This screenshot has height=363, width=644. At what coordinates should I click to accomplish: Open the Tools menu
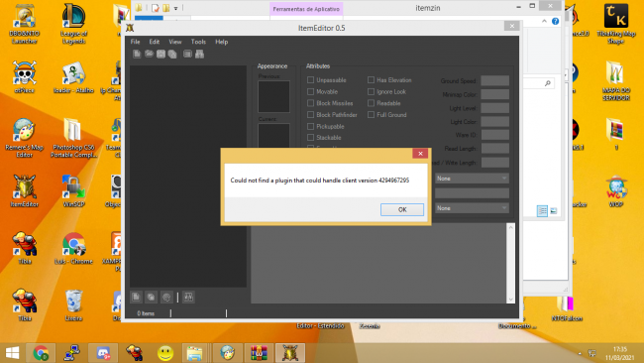tap(198, 42)
